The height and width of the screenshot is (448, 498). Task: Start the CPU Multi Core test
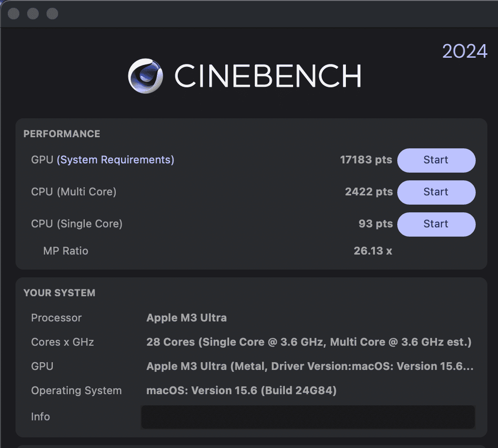click(x=436, y=192)
